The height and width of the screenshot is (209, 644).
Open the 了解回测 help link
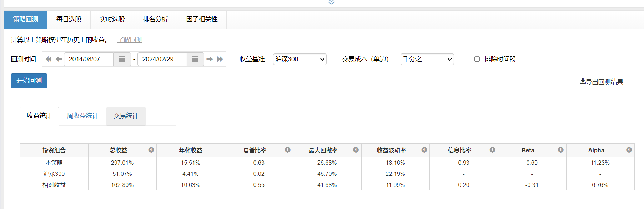[130, 40]
